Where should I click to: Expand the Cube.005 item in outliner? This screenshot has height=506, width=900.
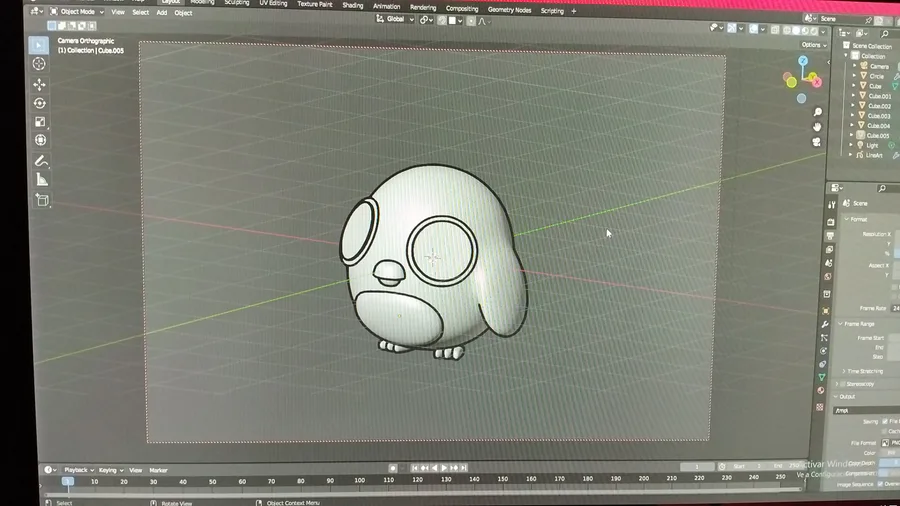pyautogui.click(x=851, y=135)
